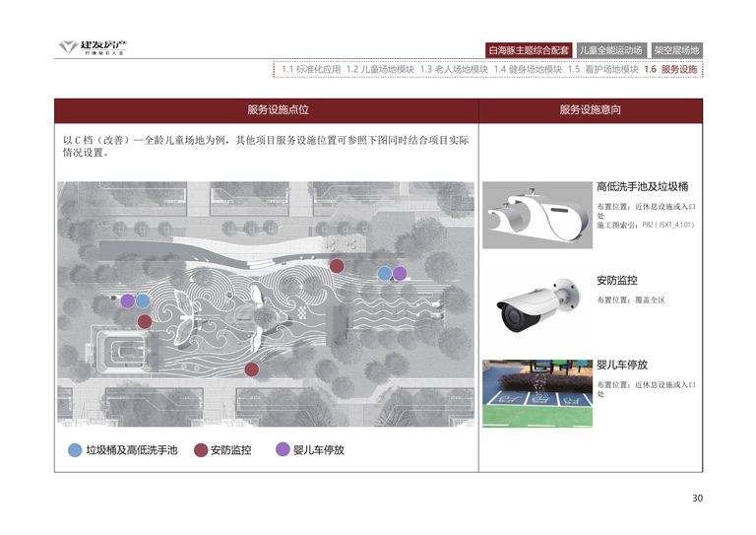Click the legend label 婴儿车停放
The image size is (756, 535).
(x=319, y=450)
